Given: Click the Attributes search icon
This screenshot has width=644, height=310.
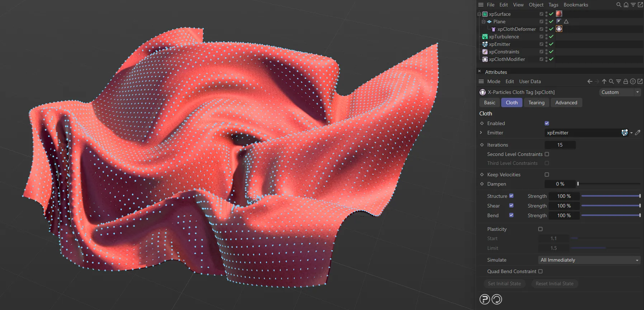Looking at the screenshot, I should pyautogui.click(x=611, y=81).
